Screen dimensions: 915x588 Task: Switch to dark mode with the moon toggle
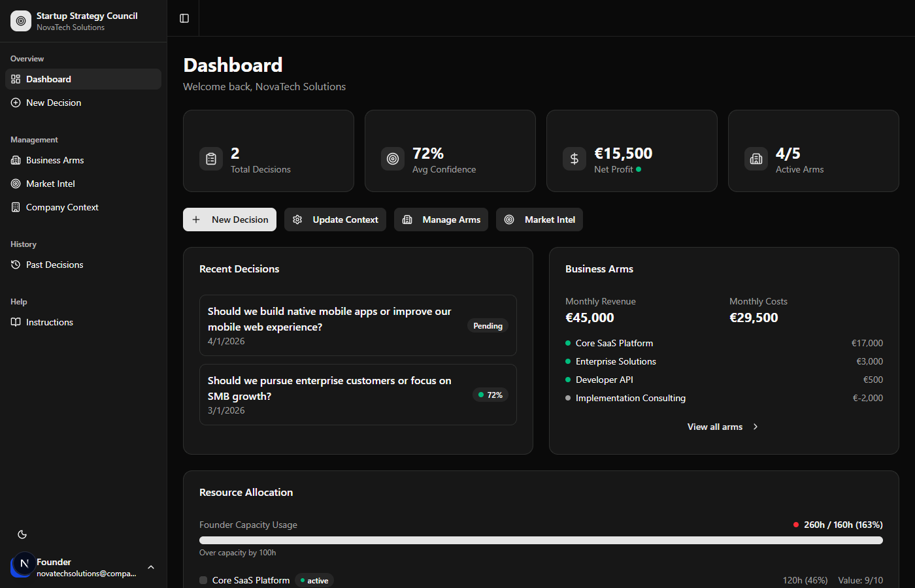[x=22, y=534]
